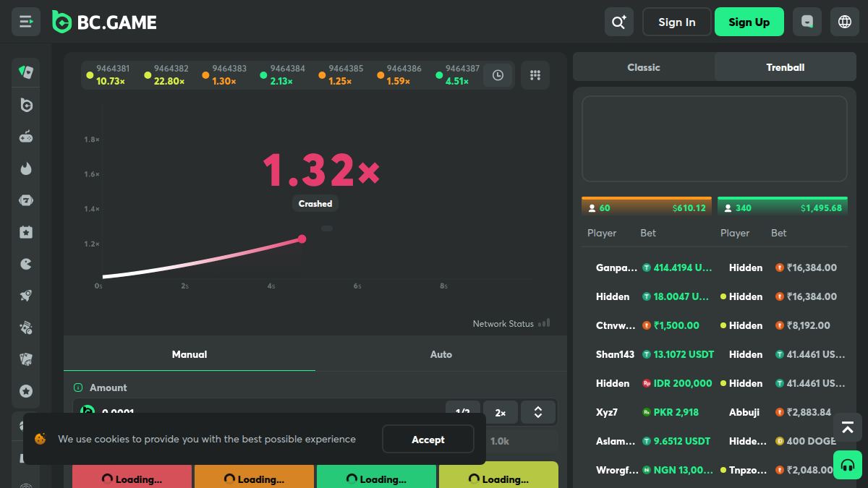Click the Sign Up button

click(x=749, y=22)
